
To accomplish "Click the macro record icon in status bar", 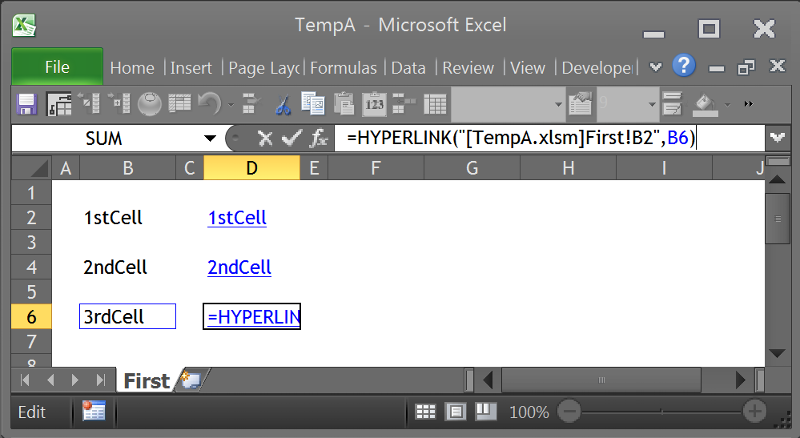I will 94,411.
